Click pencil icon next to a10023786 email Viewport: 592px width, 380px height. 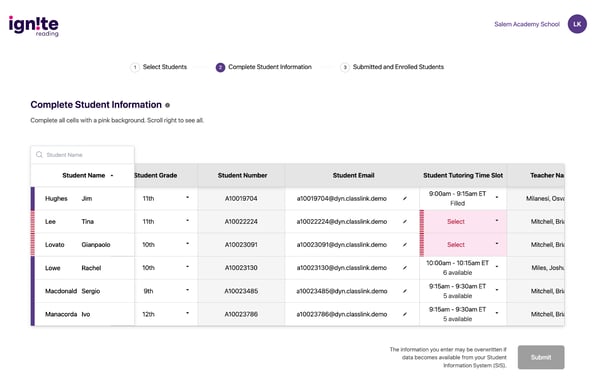pyautogui.click(x=405, y=314)
